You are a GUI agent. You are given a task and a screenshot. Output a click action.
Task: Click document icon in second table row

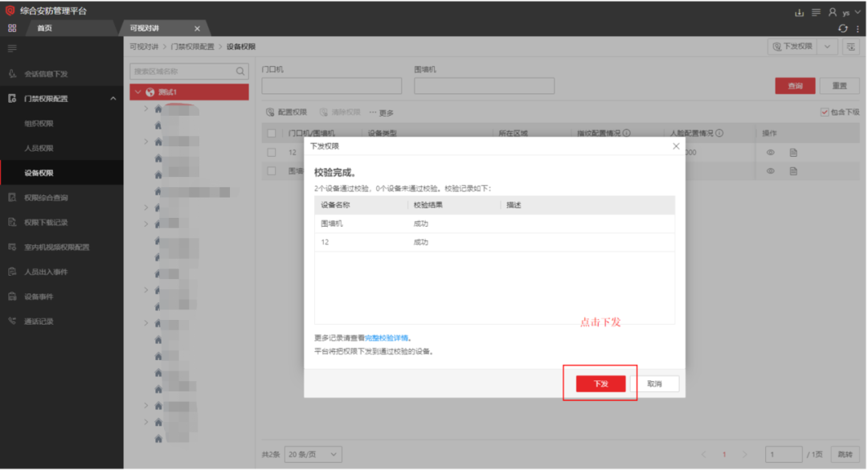point(793,171)
